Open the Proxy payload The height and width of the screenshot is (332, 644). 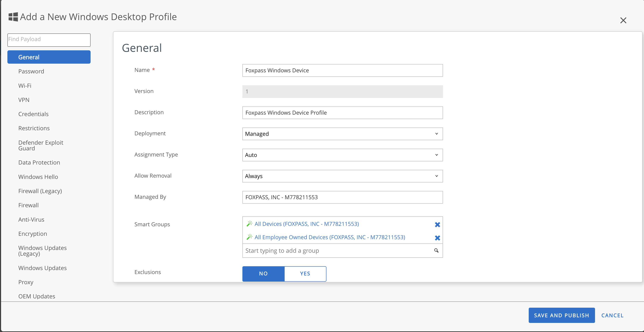tap(26, 282)
